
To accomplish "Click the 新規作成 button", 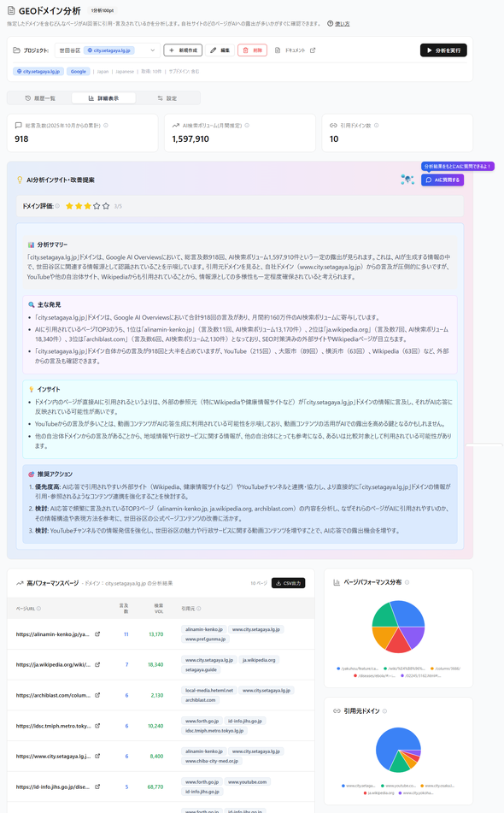I will click(x=183, y=50).
